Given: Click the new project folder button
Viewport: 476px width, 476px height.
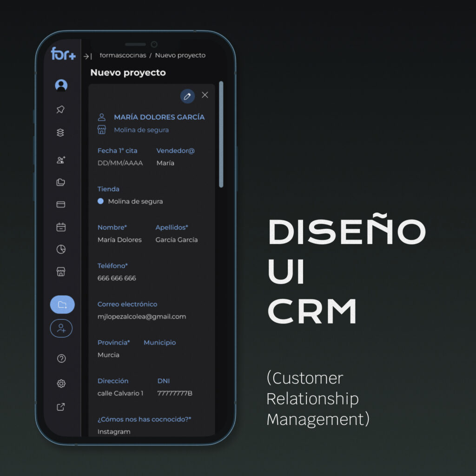Looking at the screenshot, I should click(x=62, y=305).
